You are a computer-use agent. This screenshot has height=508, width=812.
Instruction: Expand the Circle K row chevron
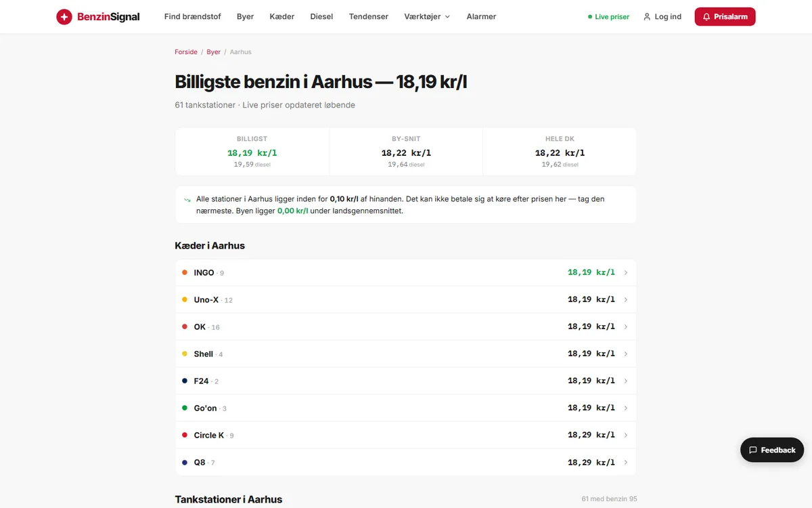[625, 436]
